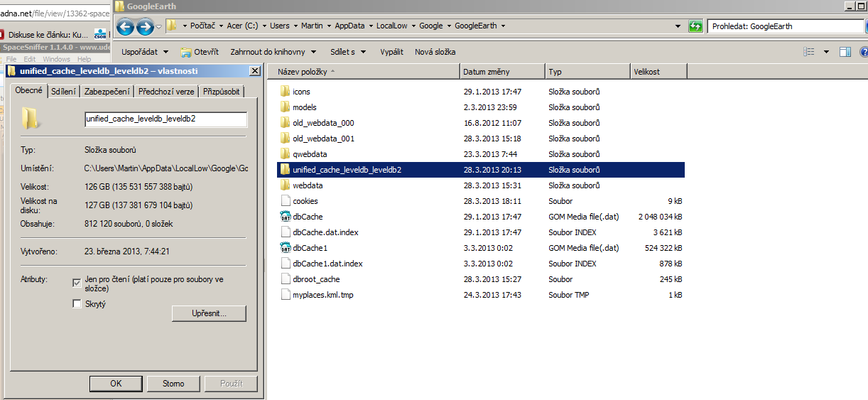
Task: Go forward with the Explorer forward arrow
Action: [145, 27]
